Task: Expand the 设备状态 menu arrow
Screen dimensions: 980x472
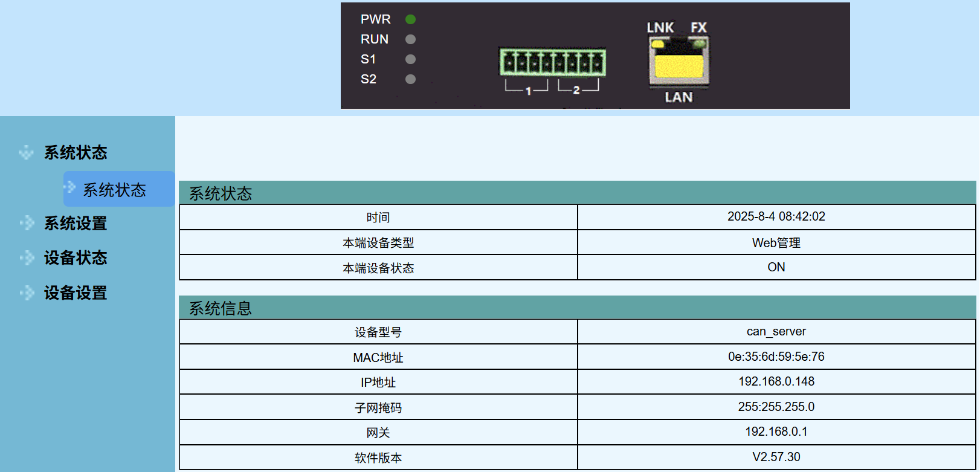Action: point(26,258)
